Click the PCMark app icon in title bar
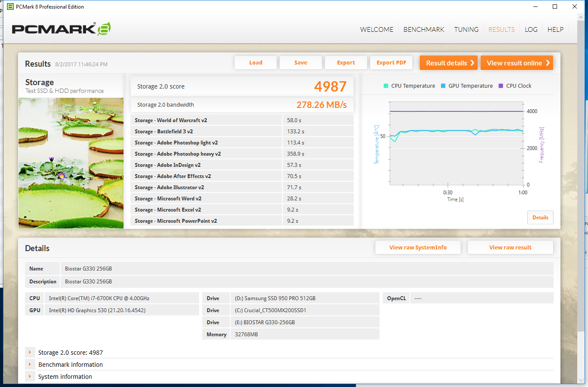 pos(10,6)
